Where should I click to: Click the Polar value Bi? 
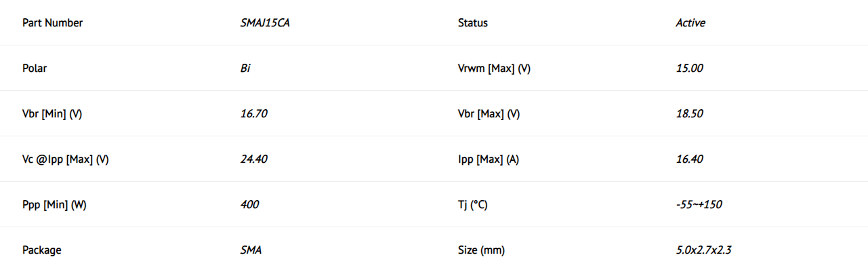pyautogui.click(x=245, y=69)
